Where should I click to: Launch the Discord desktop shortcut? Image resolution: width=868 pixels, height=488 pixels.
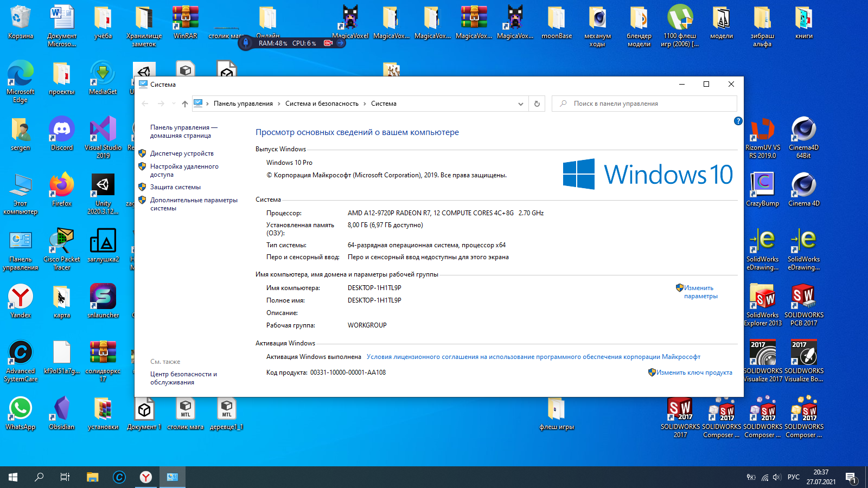62,133
